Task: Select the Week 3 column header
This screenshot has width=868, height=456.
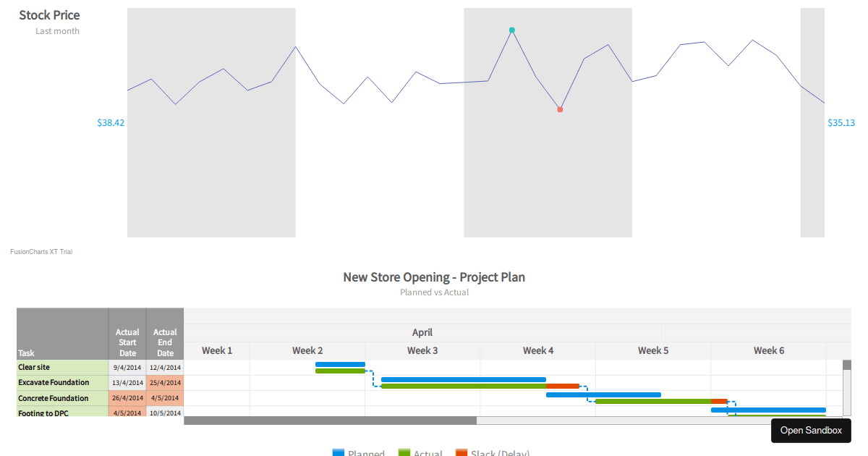Action: [422, 350]
